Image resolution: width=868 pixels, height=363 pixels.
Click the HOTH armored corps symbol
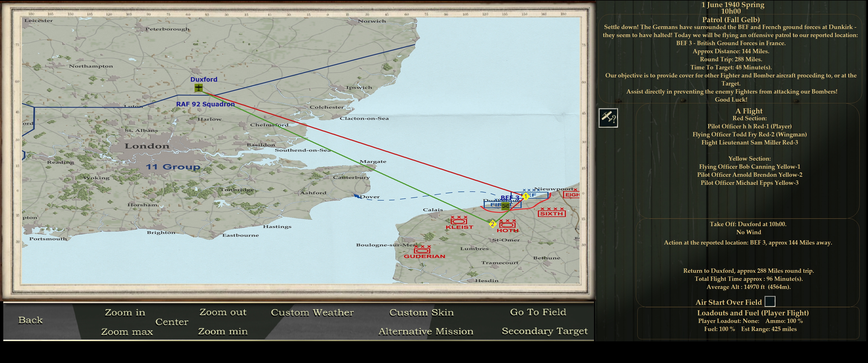[x=507, y=225]
